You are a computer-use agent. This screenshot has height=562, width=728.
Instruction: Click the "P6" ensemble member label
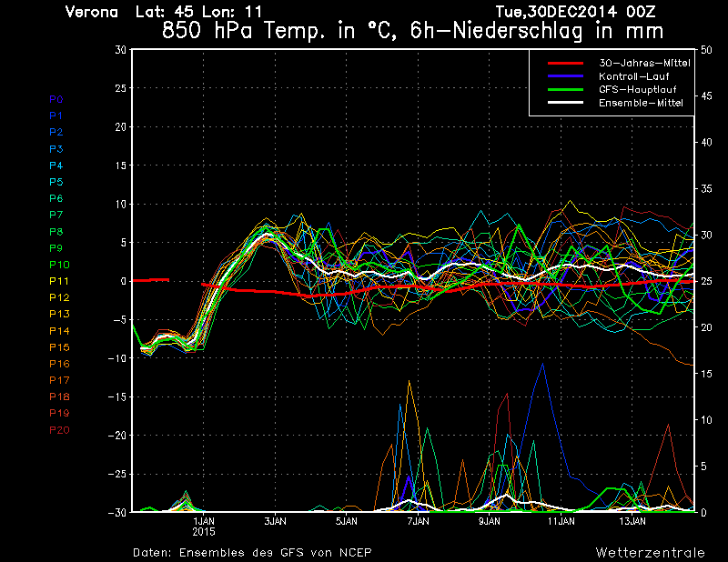tap(56, 198)
